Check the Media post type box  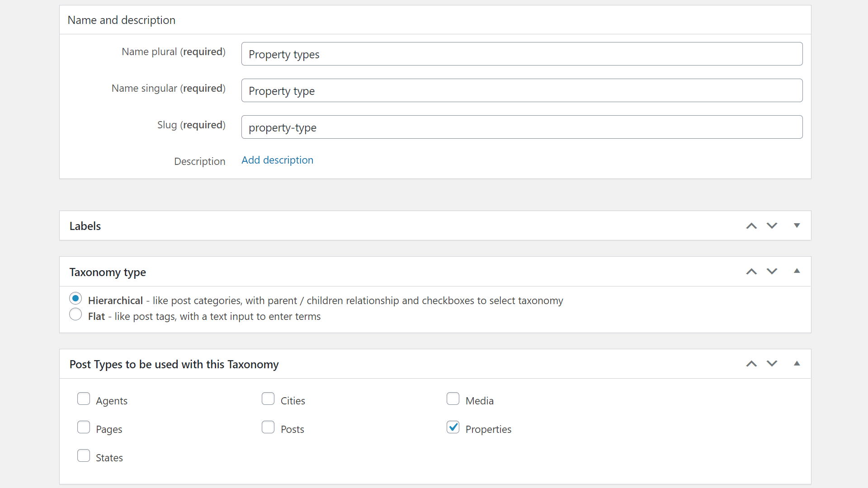(453, 399)
